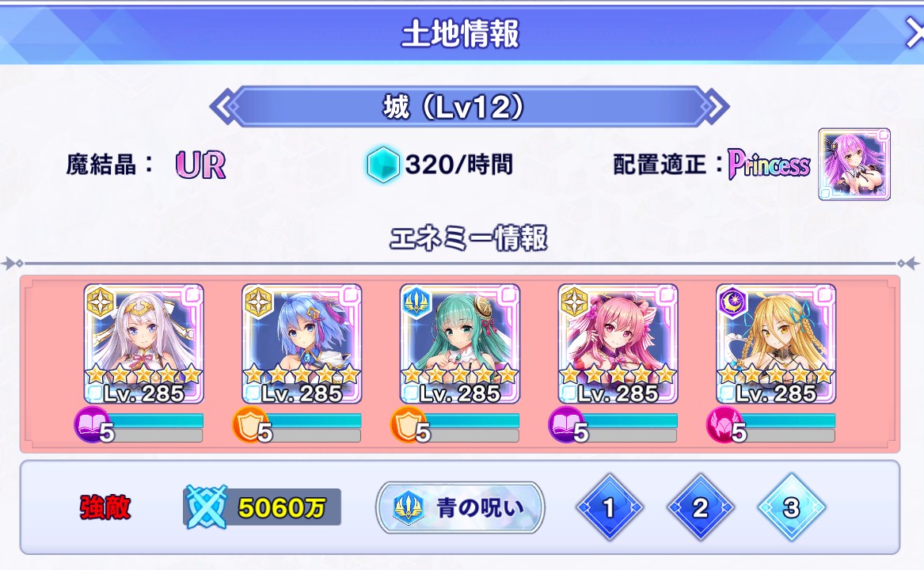
Task: Tap the crossed swords power icon
Action: tap(206, 507)
